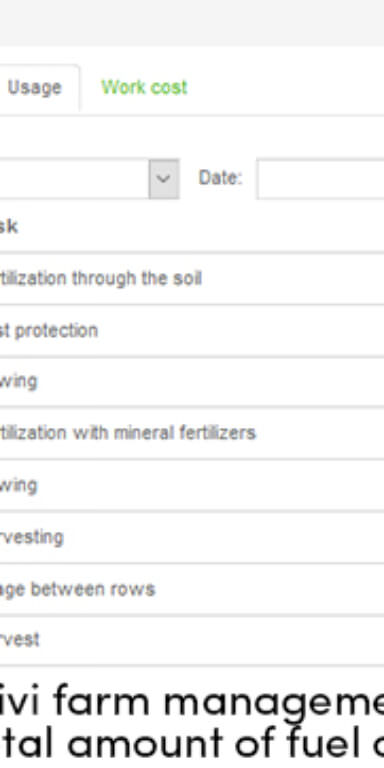Screen dimensions: 384x768
Task: Click the Date: label
Action: coord(220,178)
